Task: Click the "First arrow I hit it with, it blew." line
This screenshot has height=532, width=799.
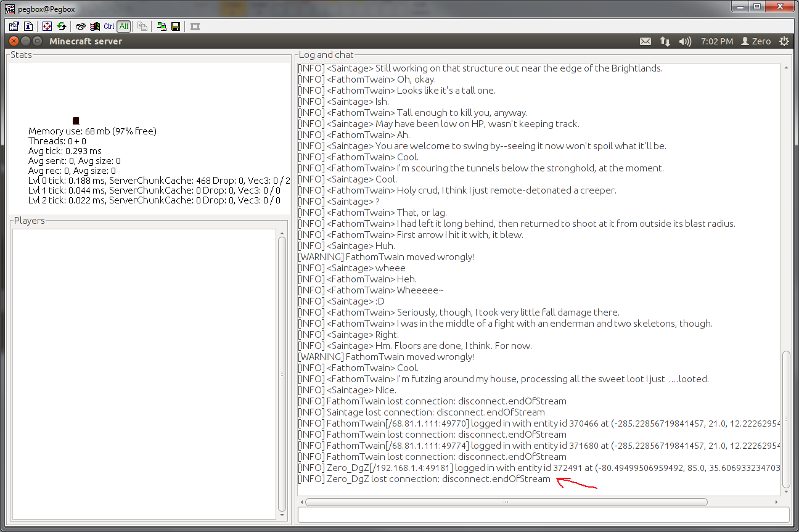Action: (411, 235)
